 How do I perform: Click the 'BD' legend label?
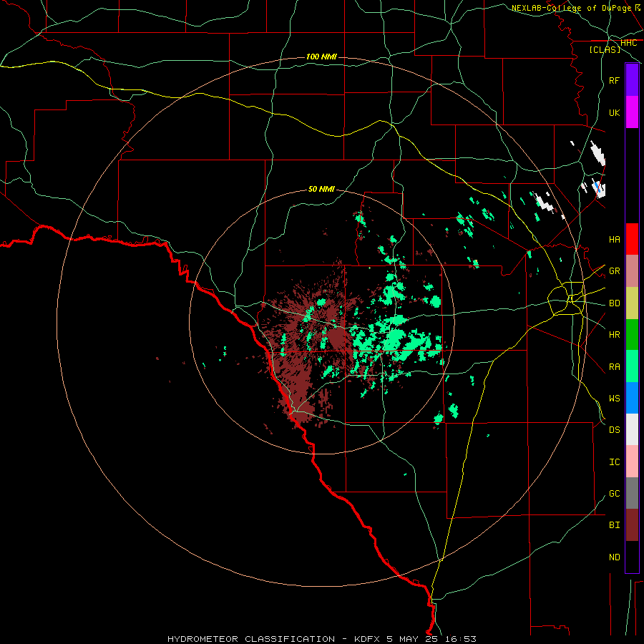pyautogui.click(x=614, y=303)
